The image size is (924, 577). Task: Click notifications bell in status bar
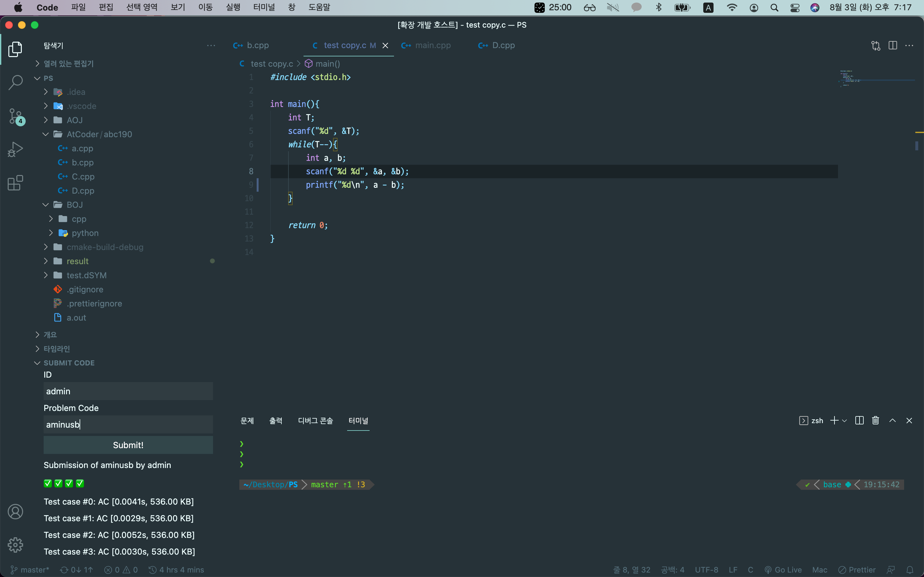(x=910, y=570)
